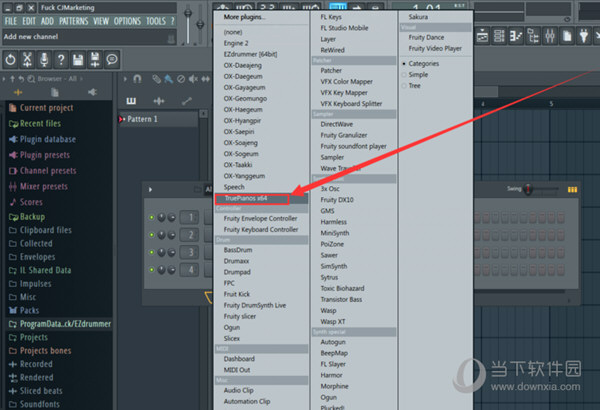600x410 pixels.
Task: Select FL Keys plugin
Action: click(x=331, y=17)
